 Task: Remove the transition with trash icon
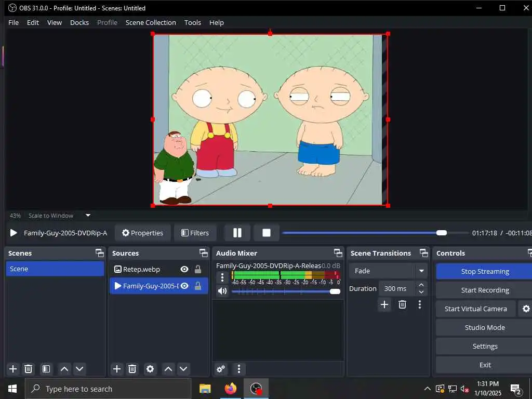pyautogui.click(x=403, y=304)
